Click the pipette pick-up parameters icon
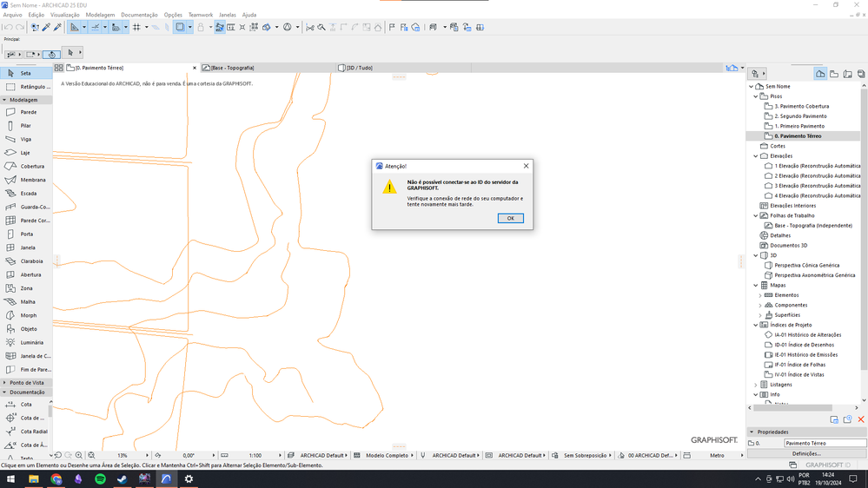 tap(47, 27)
